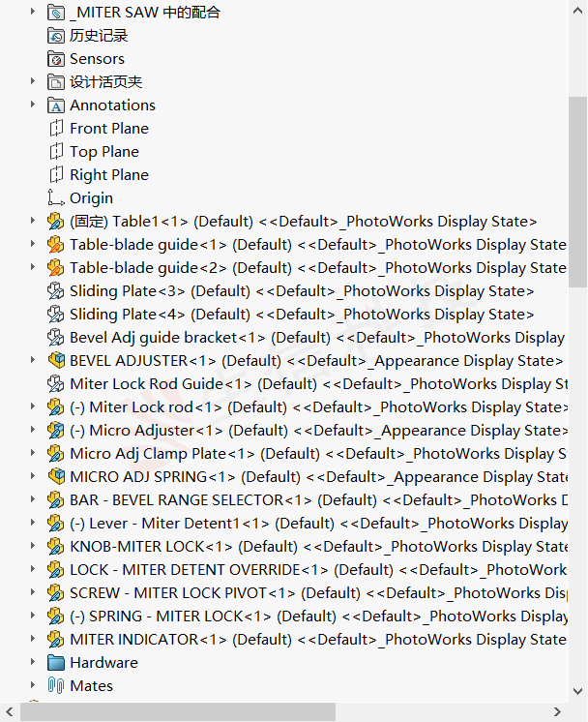Expand the Annotations node
Viewport: 588px width, 722px height.
pyautogui.click(x=32, y=104)
